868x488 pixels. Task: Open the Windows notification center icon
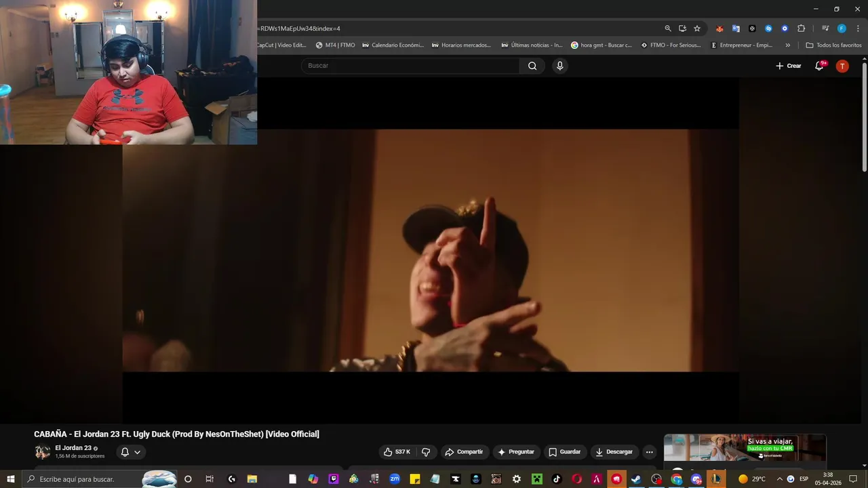coord(853,479)
